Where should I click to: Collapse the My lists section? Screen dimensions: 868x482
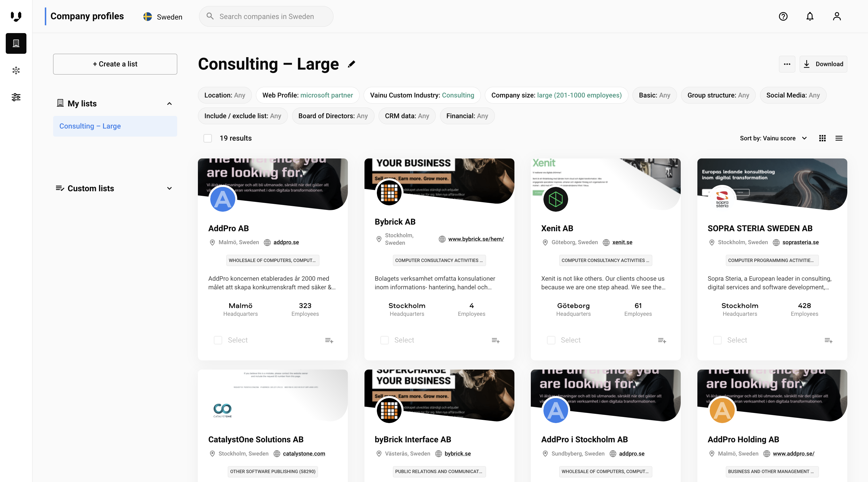click(169, 104)
